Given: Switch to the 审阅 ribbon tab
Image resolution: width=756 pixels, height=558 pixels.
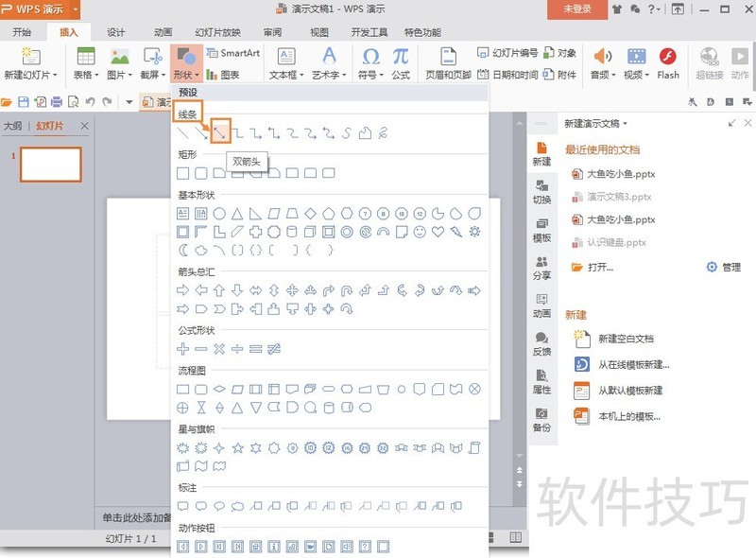Looking at the screenshot, I should 272,32.
